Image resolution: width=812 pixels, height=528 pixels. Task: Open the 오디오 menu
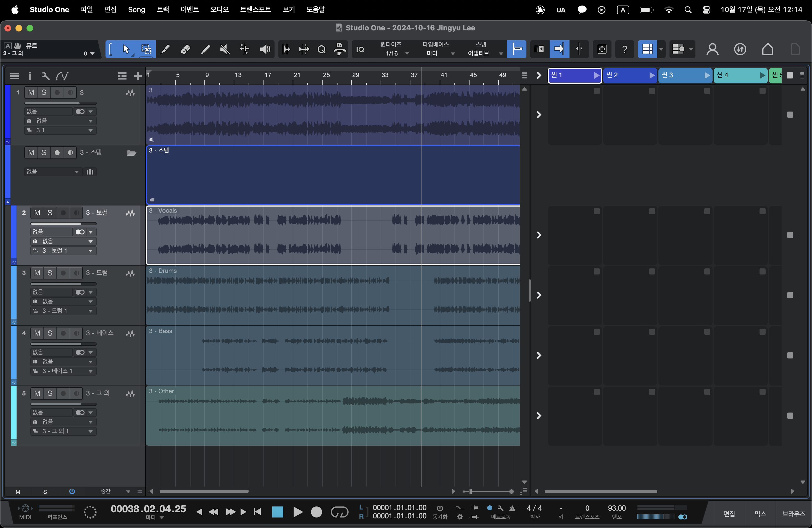[219, 10]
